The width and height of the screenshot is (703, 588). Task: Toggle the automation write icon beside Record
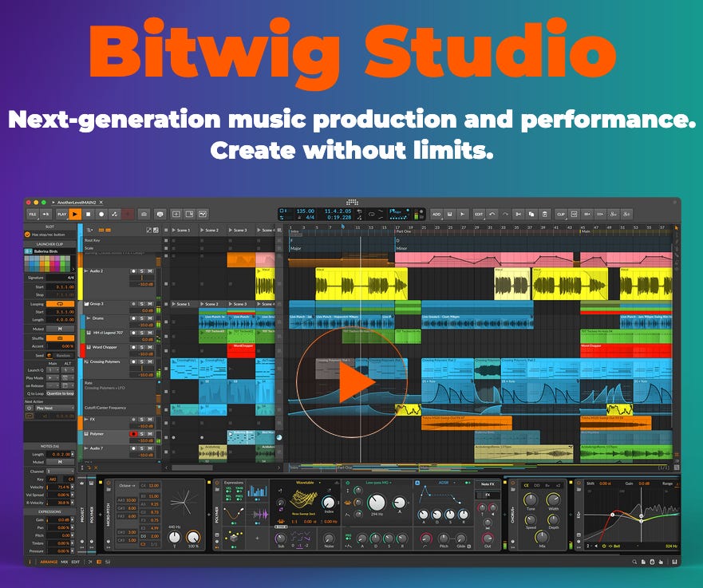click(114, 215)
